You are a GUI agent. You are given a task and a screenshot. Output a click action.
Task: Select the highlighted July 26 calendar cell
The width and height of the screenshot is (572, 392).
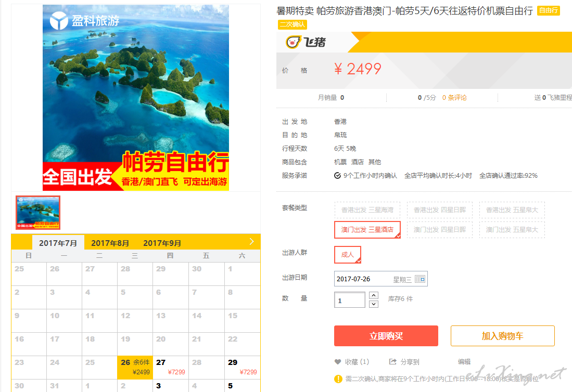(135, 367)
